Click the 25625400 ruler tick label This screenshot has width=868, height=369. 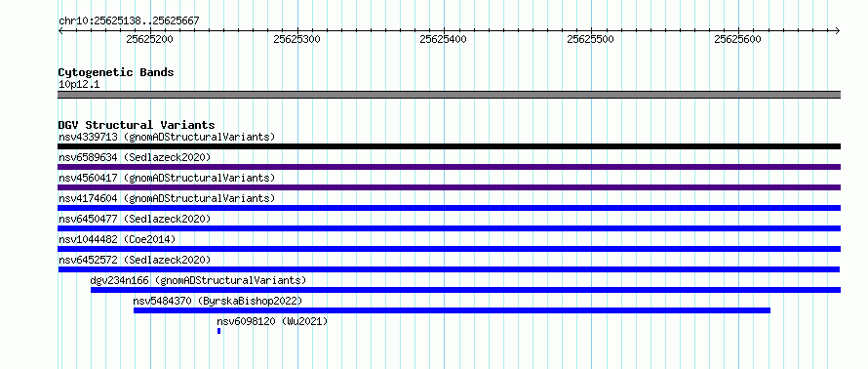pos(444,39)
